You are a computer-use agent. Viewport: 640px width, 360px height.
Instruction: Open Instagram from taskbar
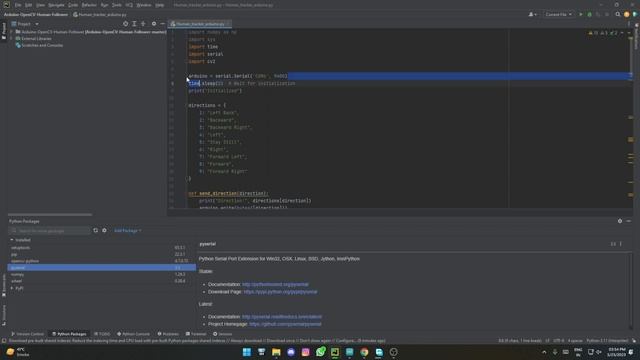point(305,352)
